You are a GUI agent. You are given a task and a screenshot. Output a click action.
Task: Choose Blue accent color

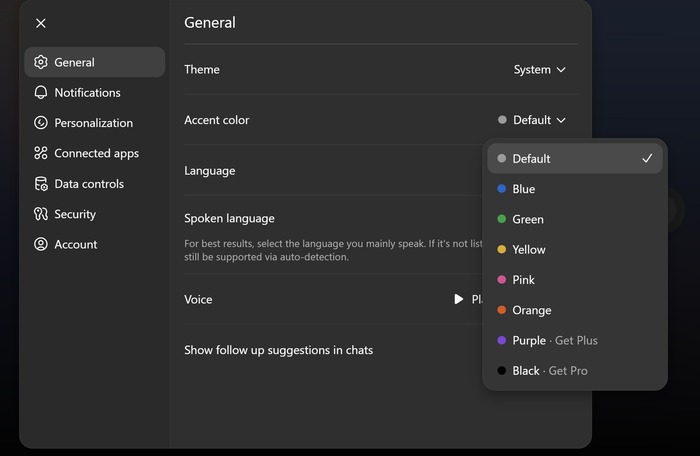(x=524, y=189)
